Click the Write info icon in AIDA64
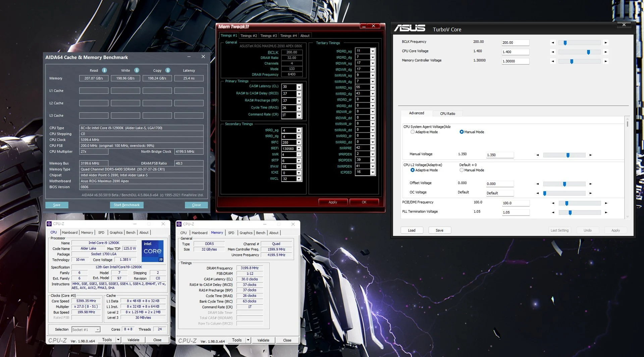644x357 pixels. [x=137, y=70]
